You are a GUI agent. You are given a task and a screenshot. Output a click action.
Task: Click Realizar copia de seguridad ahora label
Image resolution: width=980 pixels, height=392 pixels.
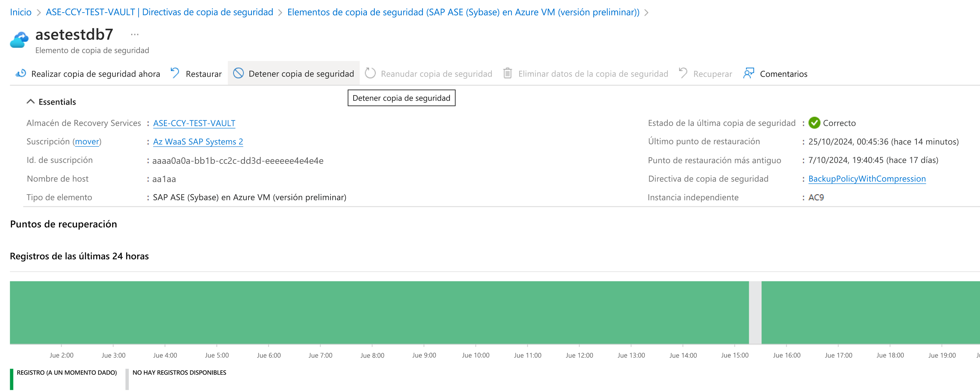tap(96, 74)
